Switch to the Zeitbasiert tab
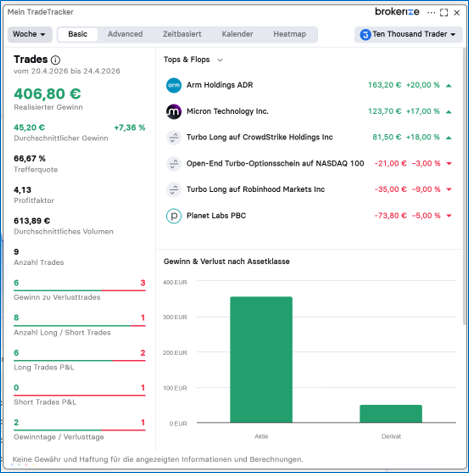 [182, 34]
